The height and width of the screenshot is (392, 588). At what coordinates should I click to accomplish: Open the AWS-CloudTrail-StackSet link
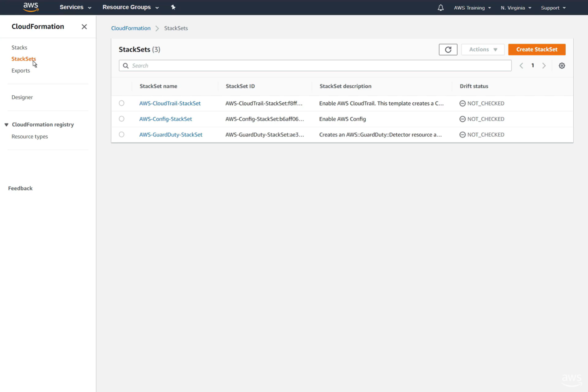click(170, 103)
